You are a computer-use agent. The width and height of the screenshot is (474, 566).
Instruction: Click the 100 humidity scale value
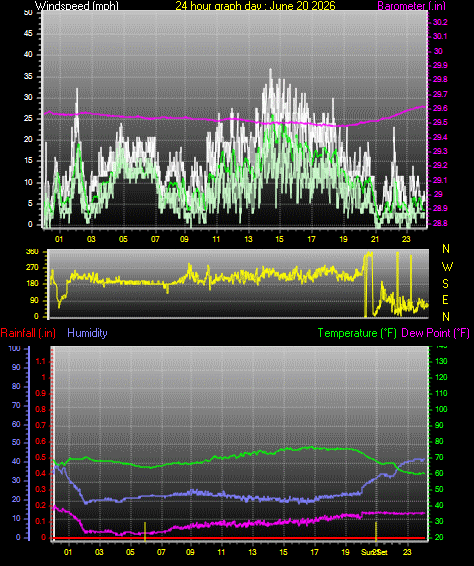click(14, 349)
